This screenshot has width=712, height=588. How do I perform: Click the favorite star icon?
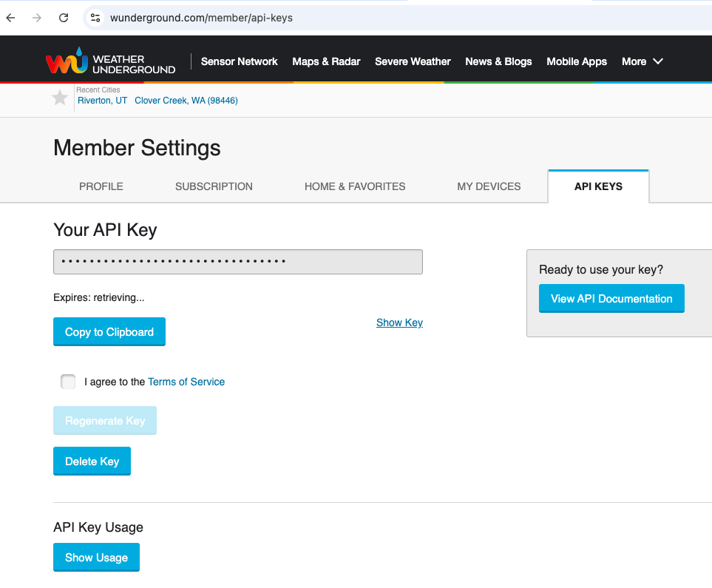pos(60,98)
